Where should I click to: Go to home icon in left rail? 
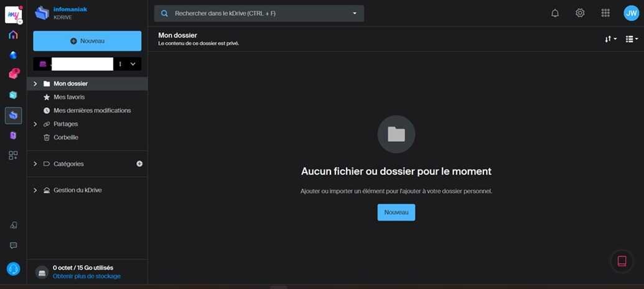click(13, 35)
